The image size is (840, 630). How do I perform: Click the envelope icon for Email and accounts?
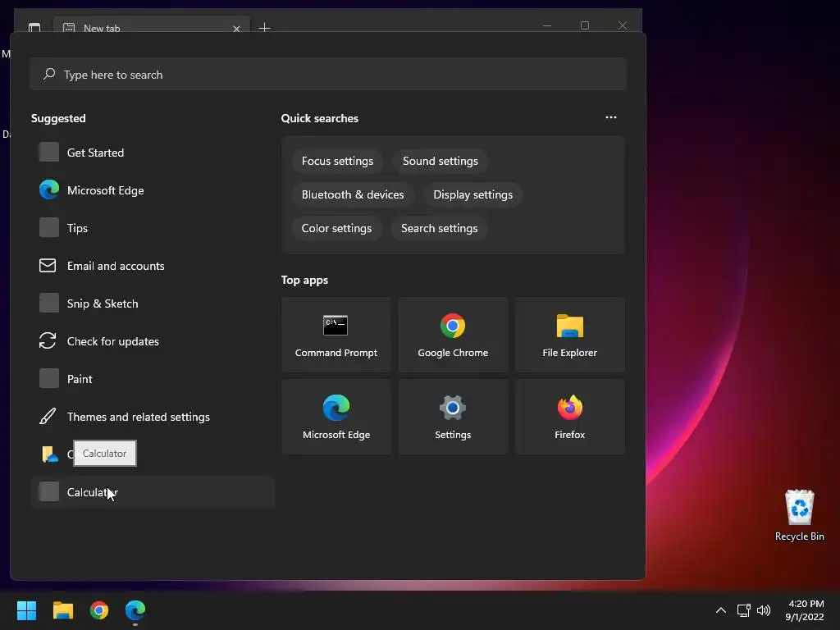[48, 265]
